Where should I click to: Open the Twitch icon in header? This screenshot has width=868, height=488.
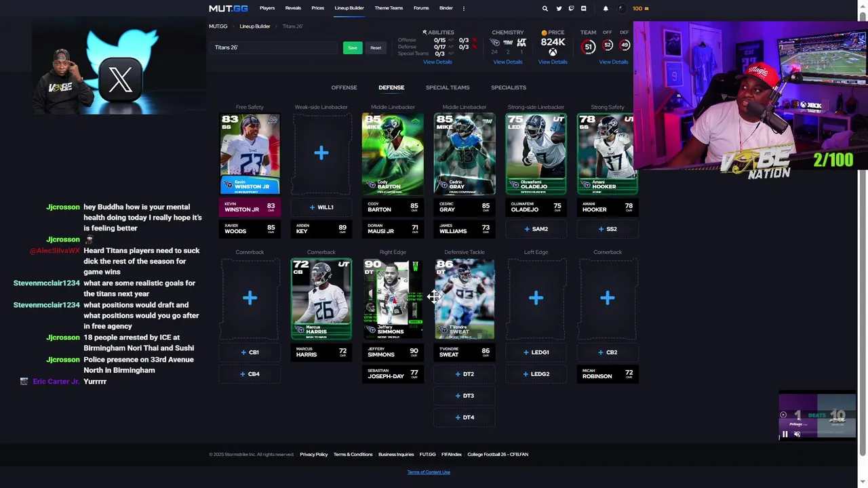(x=571, y=8)
